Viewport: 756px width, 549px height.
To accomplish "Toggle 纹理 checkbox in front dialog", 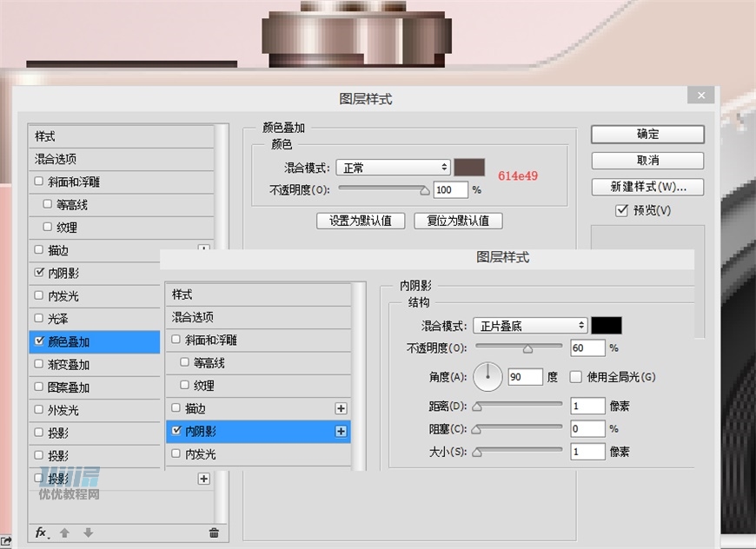I will click(184, 385).
